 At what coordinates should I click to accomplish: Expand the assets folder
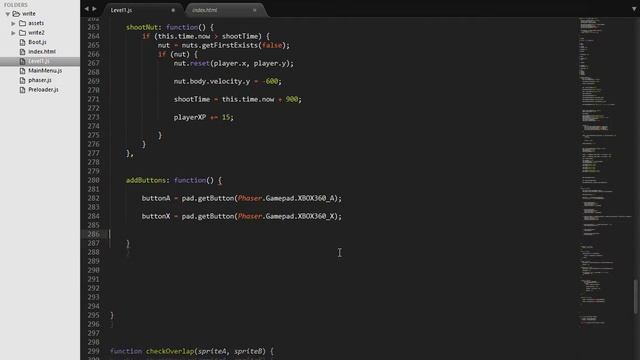pyautogui.click(x=13, y=23)
